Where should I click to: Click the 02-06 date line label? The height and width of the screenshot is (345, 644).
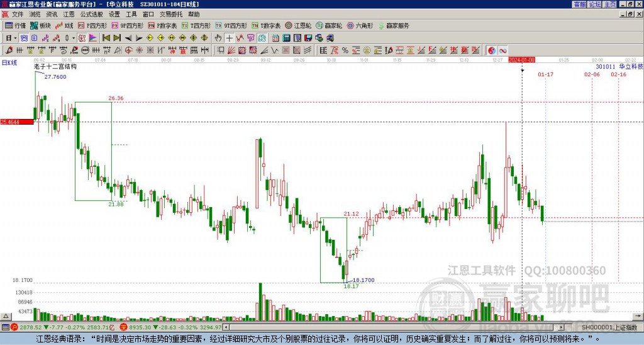point(592,74)
